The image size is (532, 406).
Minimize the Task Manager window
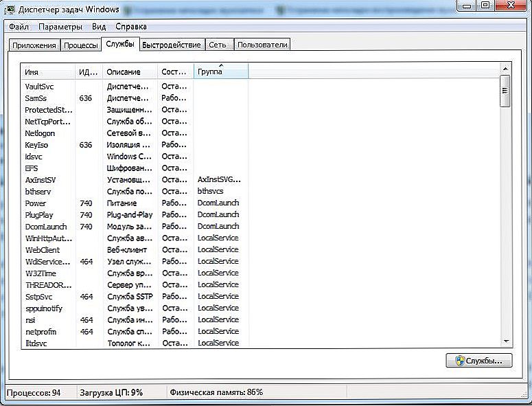467,5
